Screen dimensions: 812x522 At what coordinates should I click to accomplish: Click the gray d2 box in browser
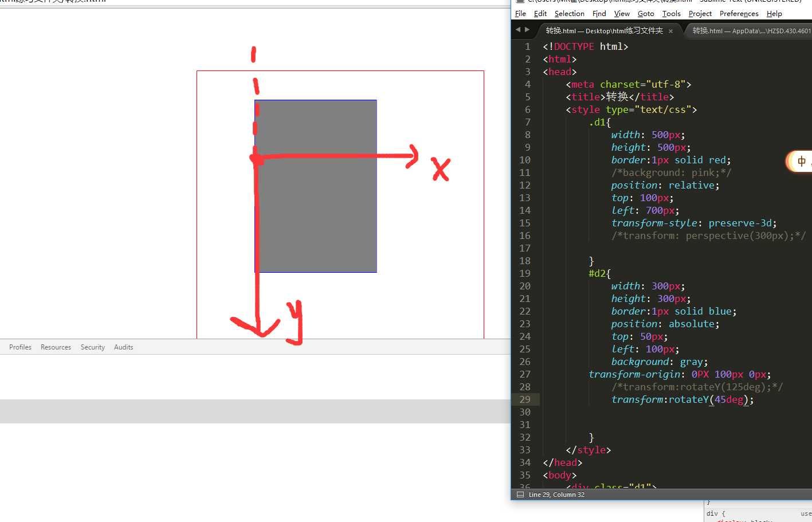coord(316,186)
